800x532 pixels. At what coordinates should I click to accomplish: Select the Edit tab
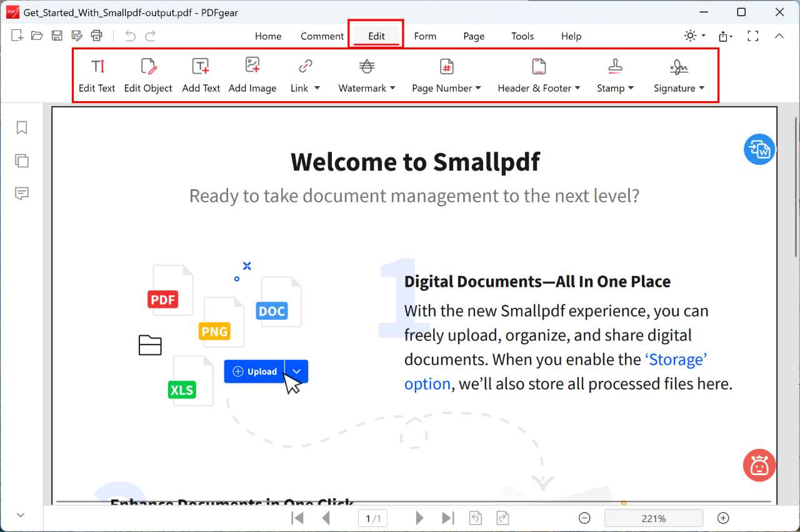pos(376,36)
